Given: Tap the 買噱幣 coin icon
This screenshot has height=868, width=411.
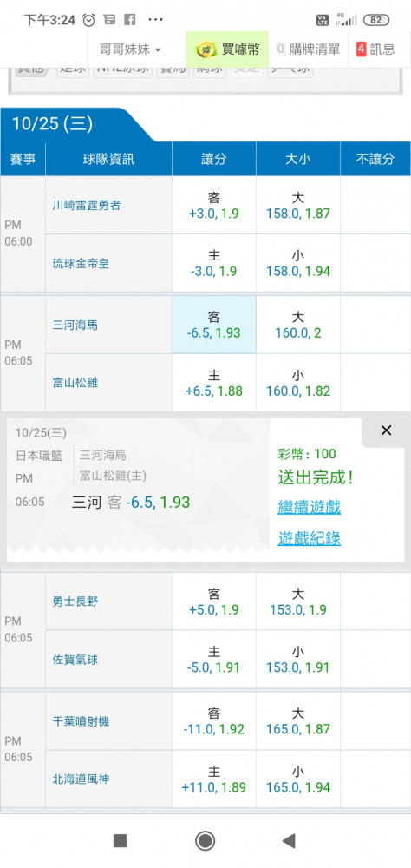Looking at the screenshot, I should click(x=206, y=49).
